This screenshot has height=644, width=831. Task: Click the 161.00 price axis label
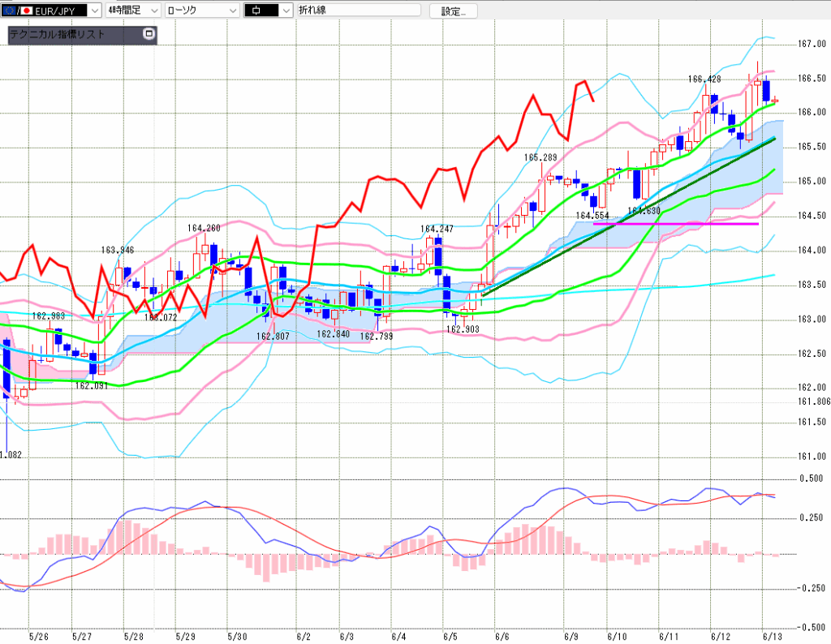click(812, 456)
